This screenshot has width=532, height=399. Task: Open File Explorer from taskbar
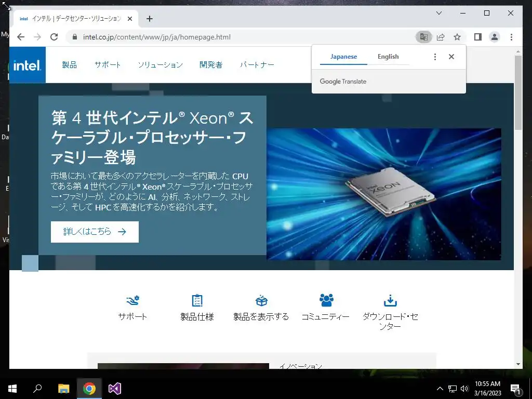point(63,389)
